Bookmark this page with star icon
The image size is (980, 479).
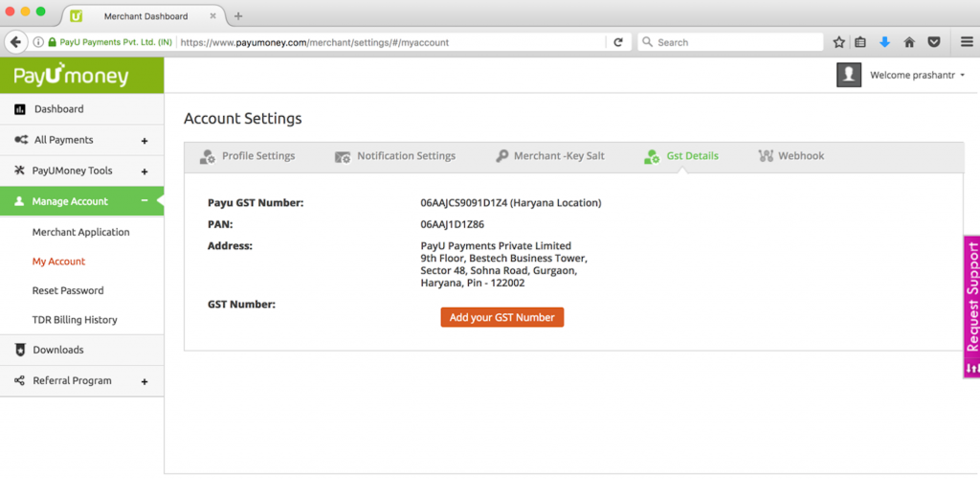(x=838, y=42)
